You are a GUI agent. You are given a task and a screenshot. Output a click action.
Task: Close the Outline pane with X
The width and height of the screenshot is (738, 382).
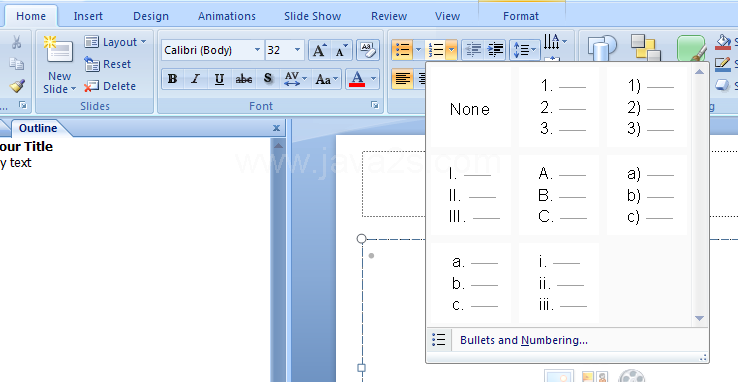276,128
